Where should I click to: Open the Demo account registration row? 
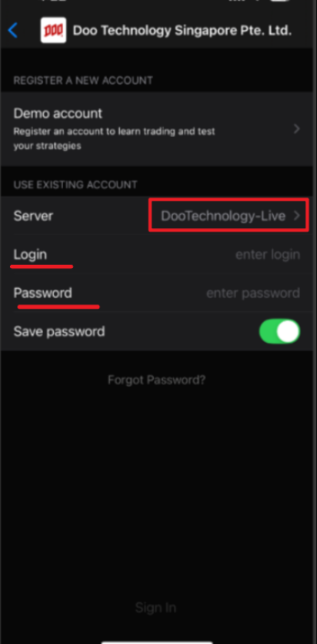tap(158, 129)
